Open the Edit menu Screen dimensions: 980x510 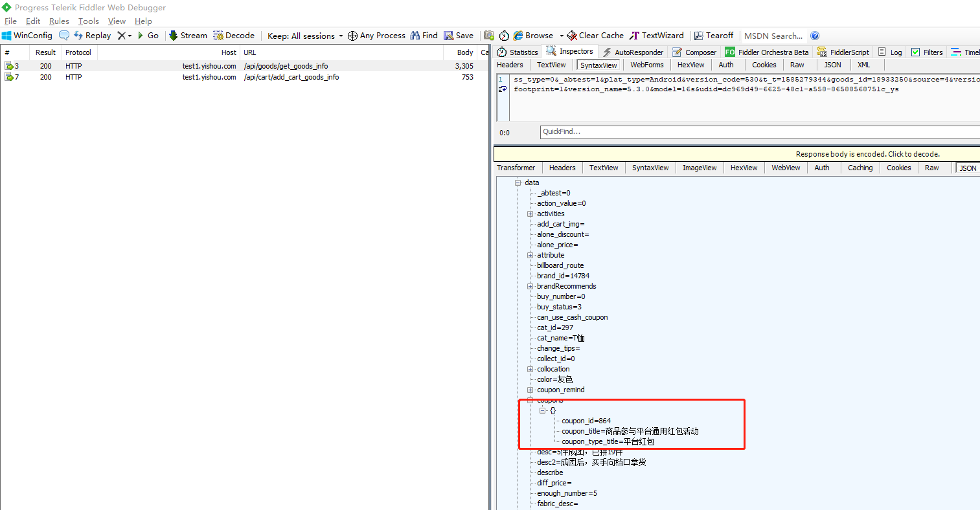coord(33,21)
